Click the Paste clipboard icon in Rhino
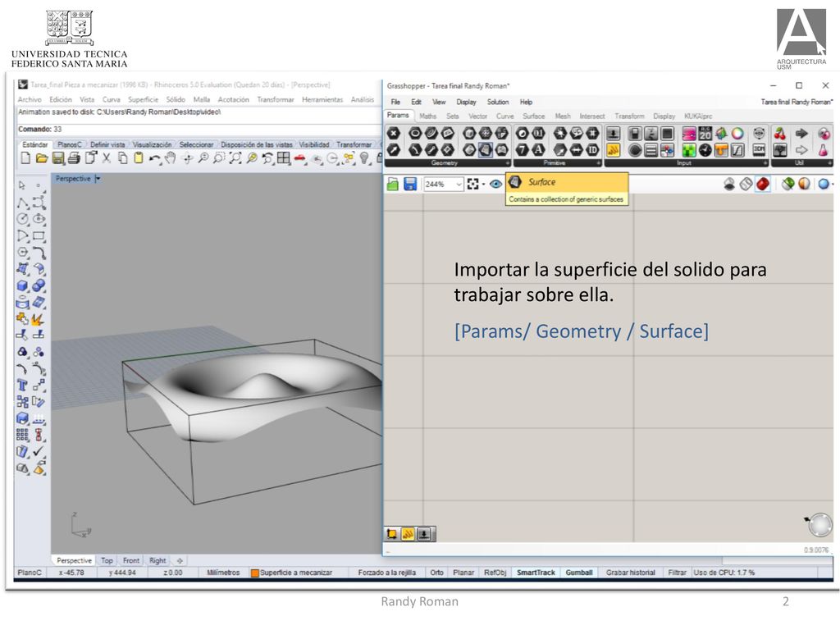This screenshot has height=630, width=840. click(x=139, y=158)
